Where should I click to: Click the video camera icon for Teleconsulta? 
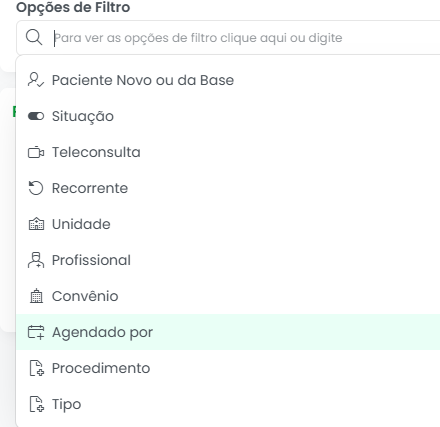[36, 152]
